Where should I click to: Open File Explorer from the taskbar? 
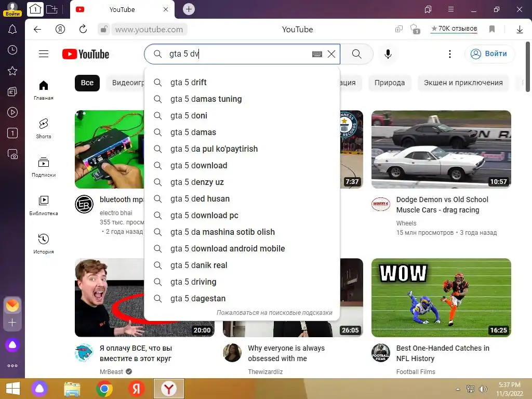[x=72, y=389]
